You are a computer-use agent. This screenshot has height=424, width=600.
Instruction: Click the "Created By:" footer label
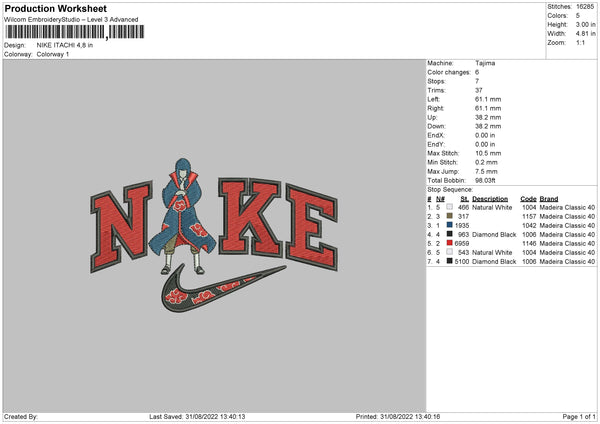click(x=21, y=417)
